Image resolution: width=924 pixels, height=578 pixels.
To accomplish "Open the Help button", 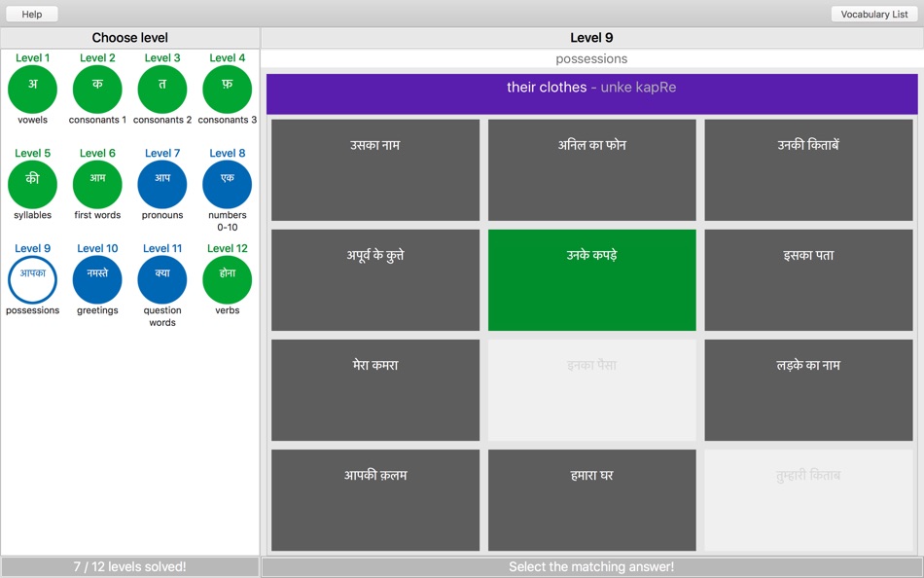I will [32, 15].
